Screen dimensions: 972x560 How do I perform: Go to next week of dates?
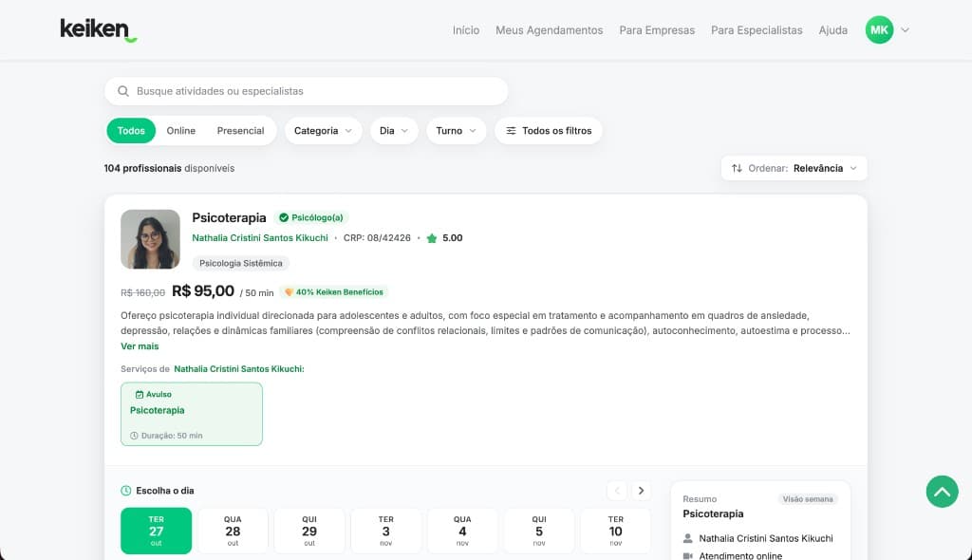(641, 491)
